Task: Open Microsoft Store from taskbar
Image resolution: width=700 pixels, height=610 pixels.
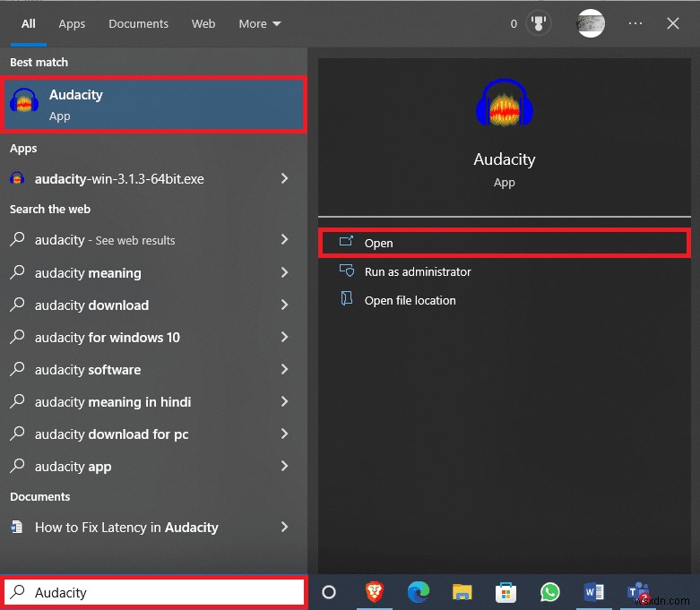Action: [x=506, y=593]
